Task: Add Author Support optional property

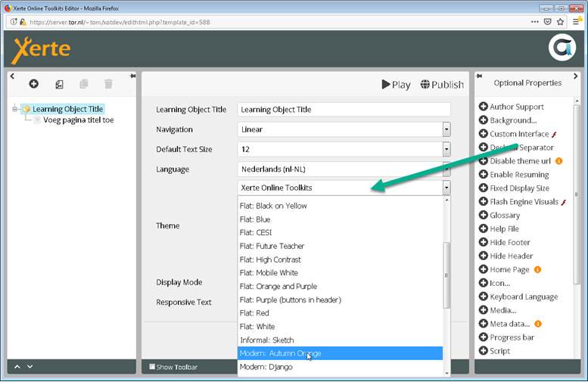Action: (511, 107)
